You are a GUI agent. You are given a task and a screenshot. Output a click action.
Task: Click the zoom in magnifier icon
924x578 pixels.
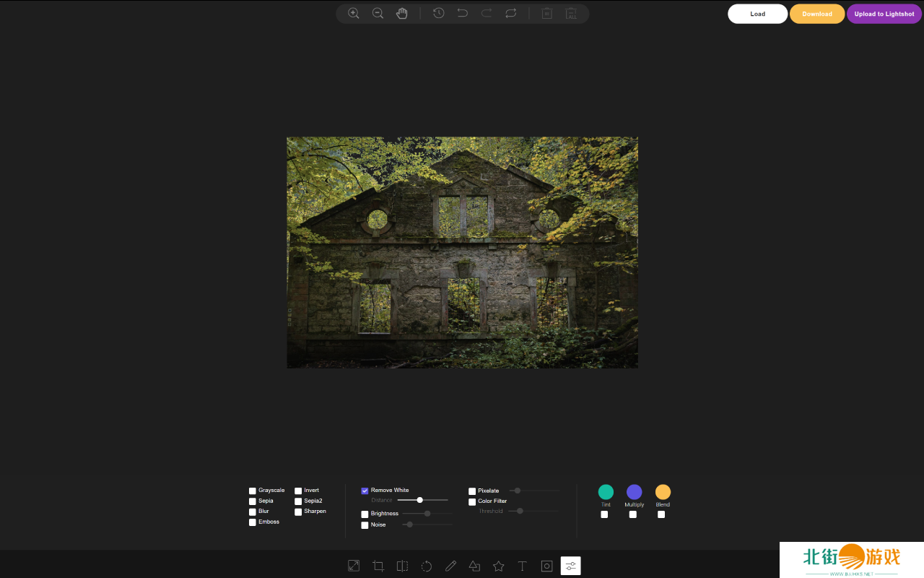(x=354, y=13)
